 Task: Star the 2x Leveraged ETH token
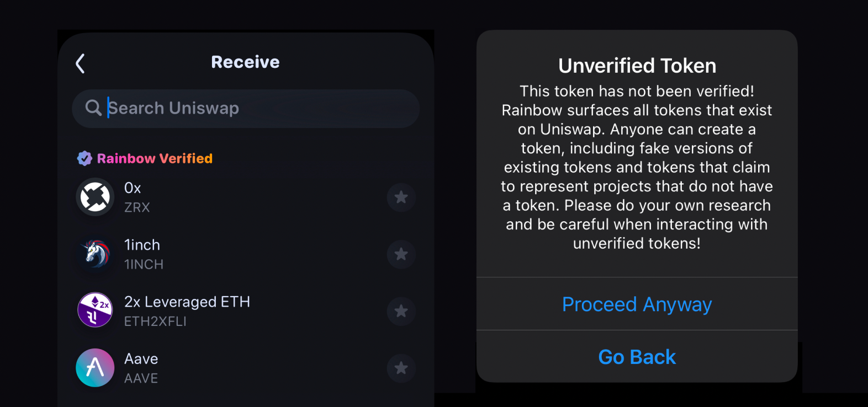click(x=401, y=311)
